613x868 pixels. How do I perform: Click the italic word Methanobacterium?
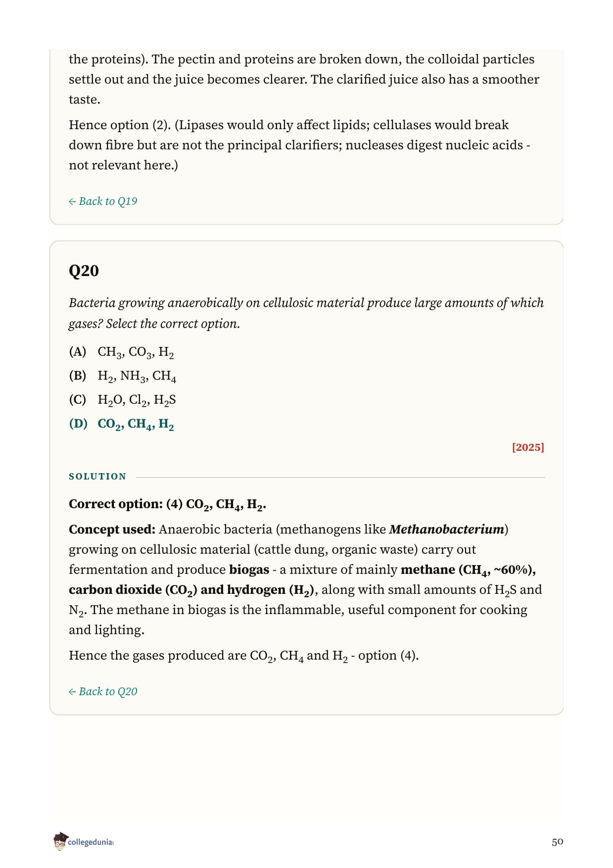(x=446, y=530)
